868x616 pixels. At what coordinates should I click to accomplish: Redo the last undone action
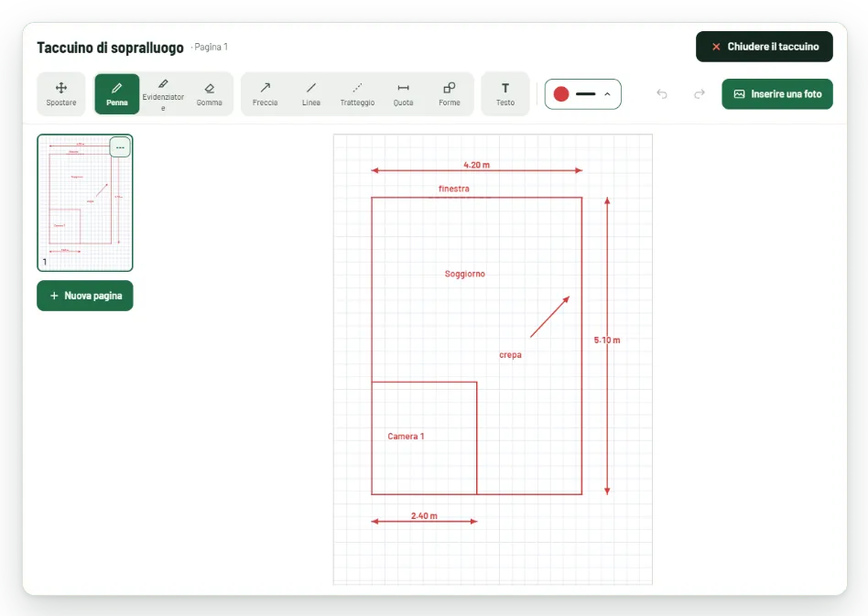click(700, 94)
